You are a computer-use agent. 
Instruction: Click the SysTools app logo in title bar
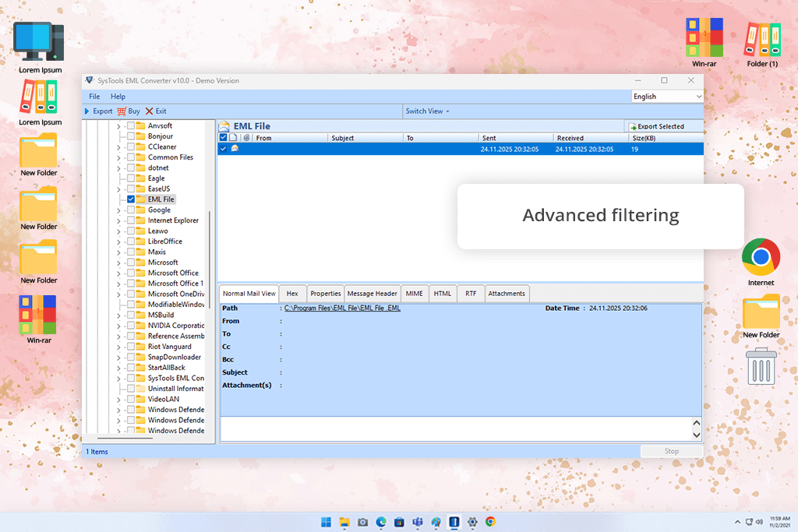click(90, 80)
